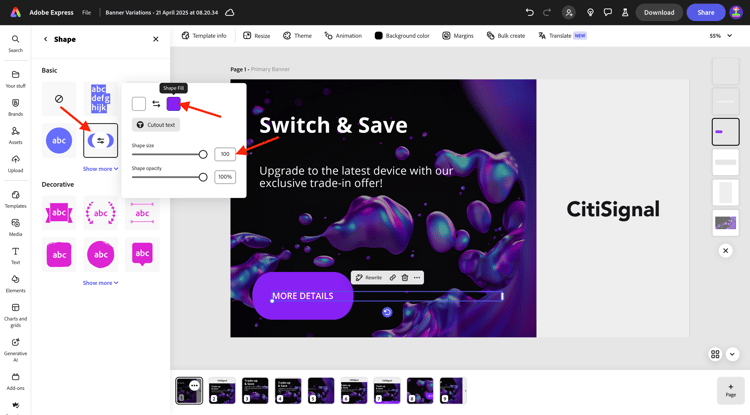Invite collaborators with the person icon
The width and height of the screenshot is (750, 415).
pyautogui.click(x=569, y=12)
